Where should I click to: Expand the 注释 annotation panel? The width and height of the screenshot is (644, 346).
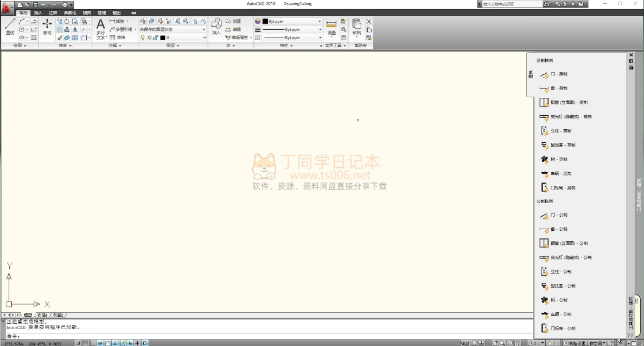point(115,46)
